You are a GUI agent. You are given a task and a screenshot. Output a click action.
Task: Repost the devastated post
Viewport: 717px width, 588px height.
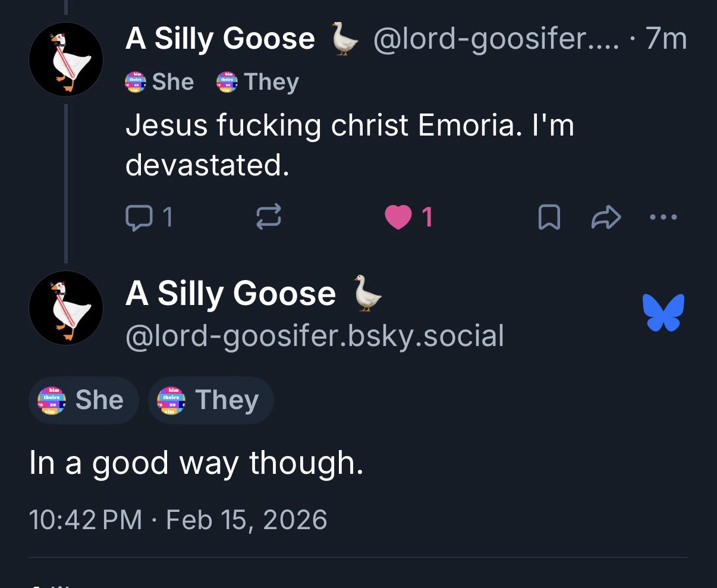(268, 218)
